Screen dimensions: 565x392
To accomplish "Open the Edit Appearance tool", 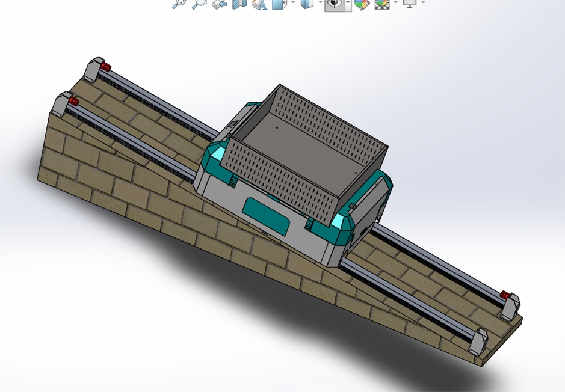I will 362,4.
